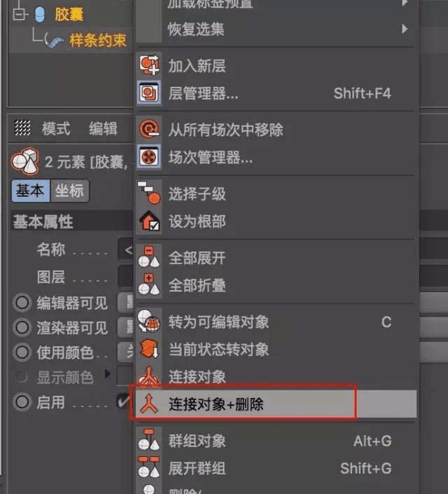Click the 选择子级 (Select Children) icon
448x494 pixels.
[x=150, y=193]
